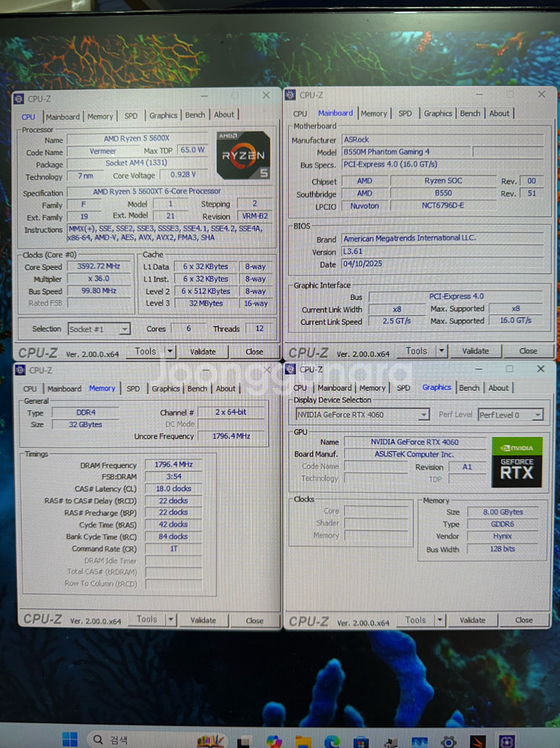The image size is (560, 748).
Task: Click the Code Name value Vermeer
Action: pyautogui.click(x=102, y=151)
